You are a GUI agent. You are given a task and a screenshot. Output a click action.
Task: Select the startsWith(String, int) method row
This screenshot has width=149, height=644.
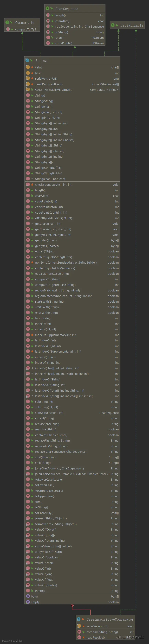72,302
